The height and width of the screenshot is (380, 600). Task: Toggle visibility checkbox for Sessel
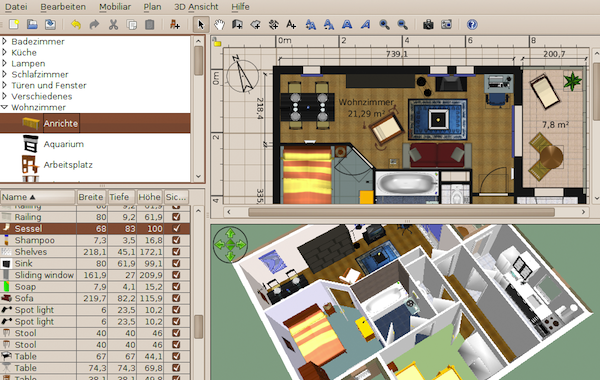point(176,228)
